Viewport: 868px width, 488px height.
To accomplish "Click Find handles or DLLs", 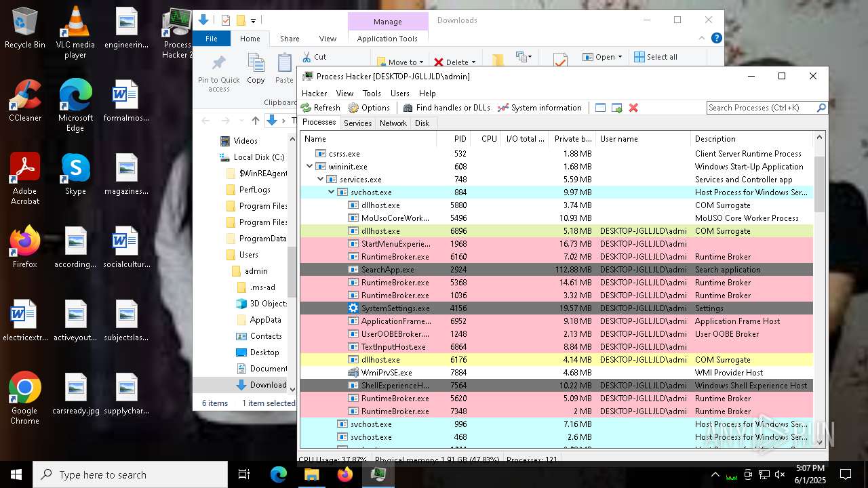I will pyautogui.click(x=446, y=108).
